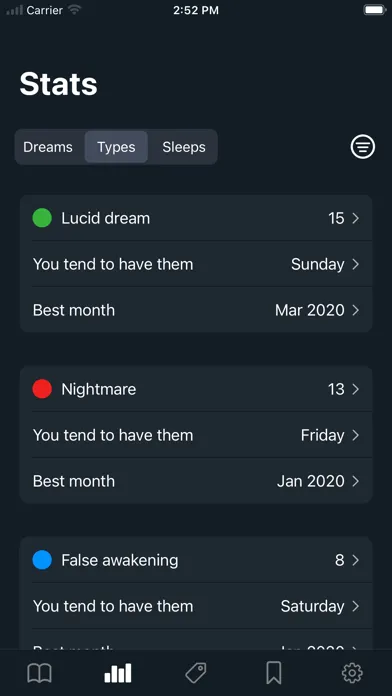The image size is (392, 696).
Task: Tap the Wi-Fi icon in status bar
Action: (74, 10)
